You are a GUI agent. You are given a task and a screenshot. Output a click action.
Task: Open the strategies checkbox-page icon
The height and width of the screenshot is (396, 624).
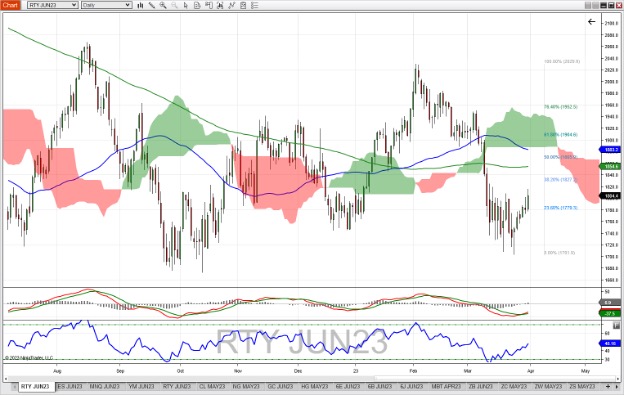(243, 5)
